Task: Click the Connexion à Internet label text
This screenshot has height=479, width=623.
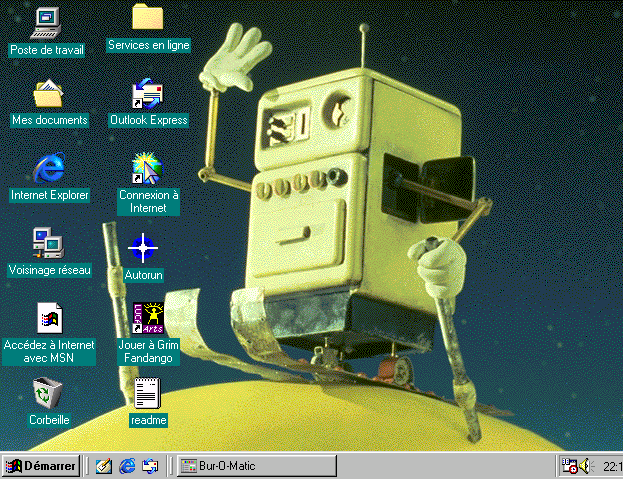Action: (148, 201)
